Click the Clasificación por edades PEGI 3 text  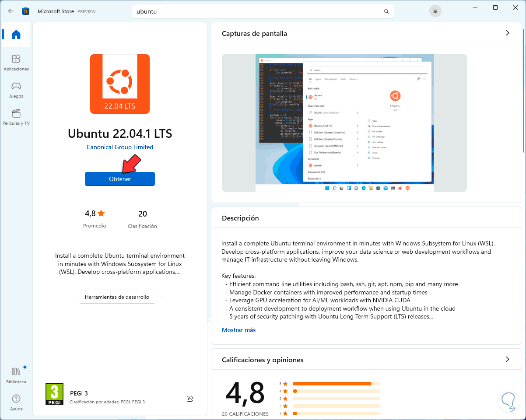107,402
